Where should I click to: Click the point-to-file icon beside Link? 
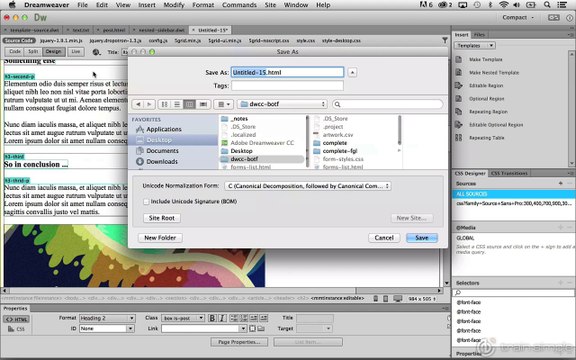(x=252, y=328)
